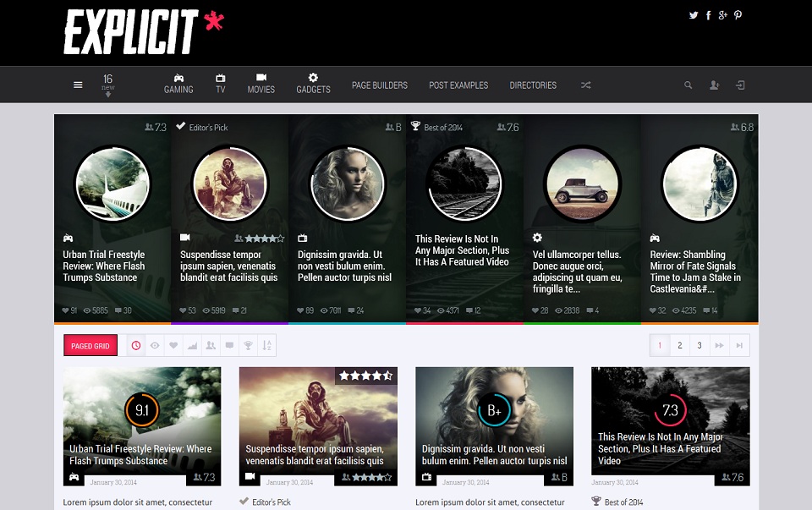Click user rating 6.8 in slider
Image resolution: width=812 pixels, height=510 pixels.
pyautogui.click(x=742, y=128)
